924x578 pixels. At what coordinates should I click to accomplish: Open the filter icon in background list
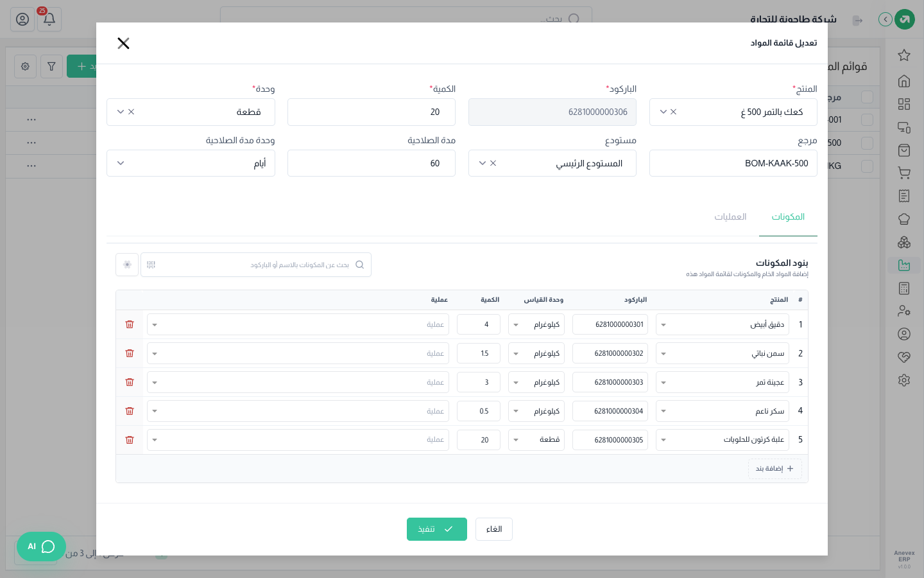click(x=51, y=66)
